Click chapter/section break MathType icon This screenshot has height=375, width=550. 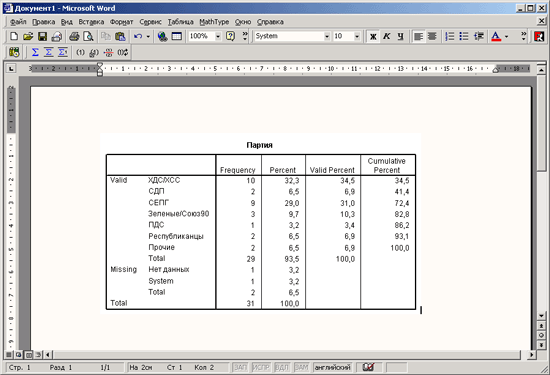pyautogui.click(x=108, y=53)
